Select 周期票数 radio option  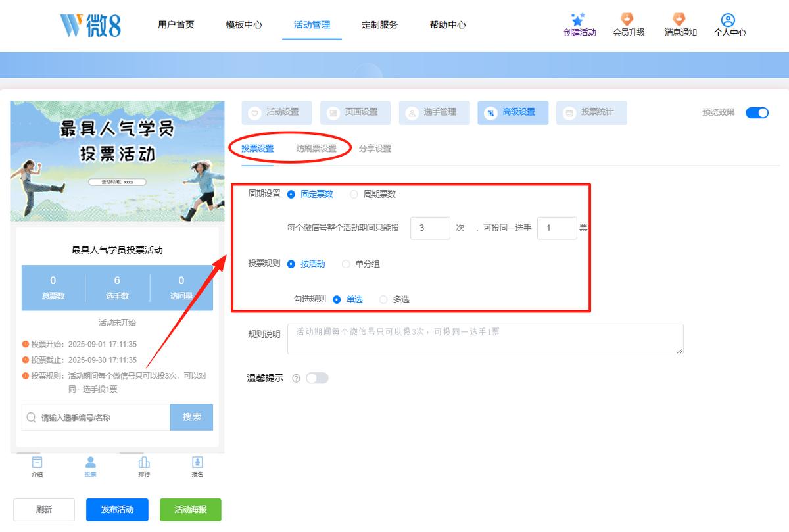point(373,194)
